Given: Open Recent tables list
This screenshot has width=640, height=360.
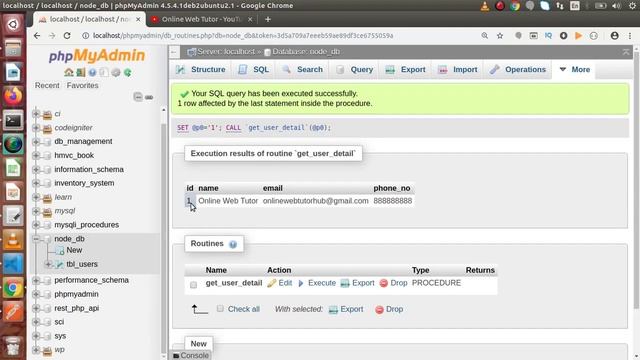Looking at the screenshot, I should click(47, 85).
